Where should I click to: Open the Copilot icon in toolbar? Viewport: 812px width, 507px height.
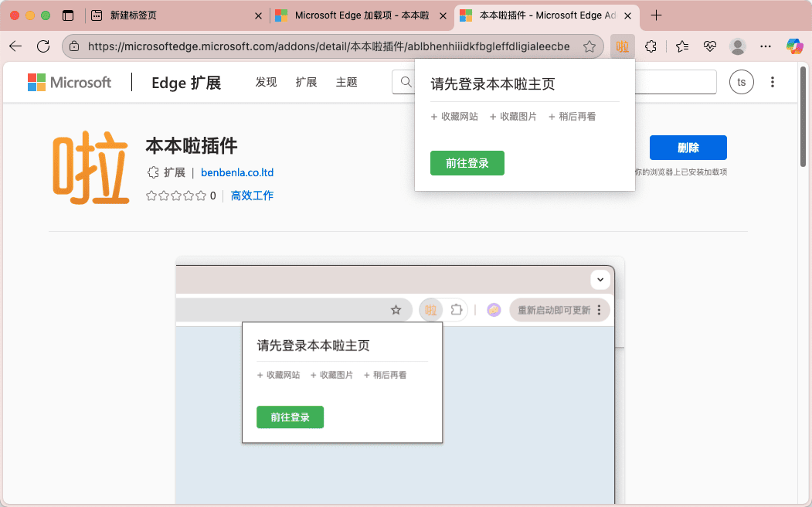click(x=794, y=46)
